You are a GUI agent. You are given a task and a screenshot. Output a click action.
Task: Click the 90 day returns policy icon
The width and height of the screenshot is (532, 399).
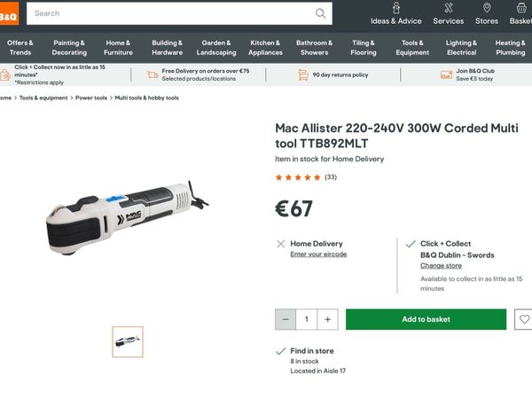tap(303, 74)
